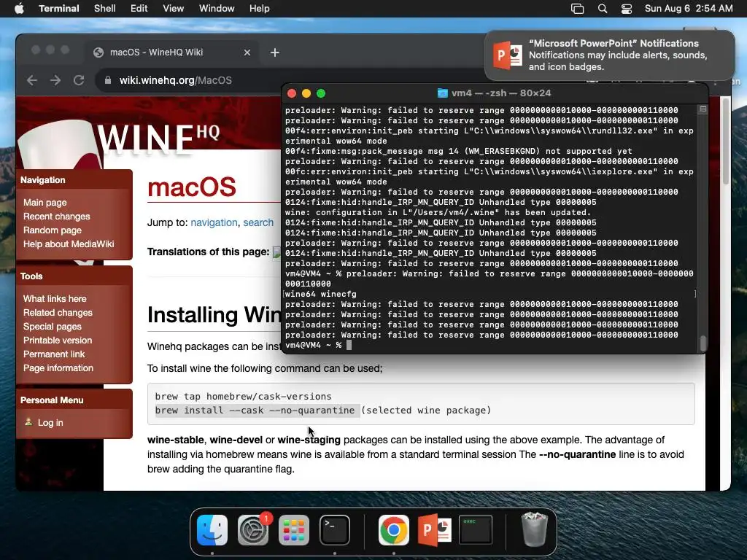Go back in the Chrome browser

point(32,80)
